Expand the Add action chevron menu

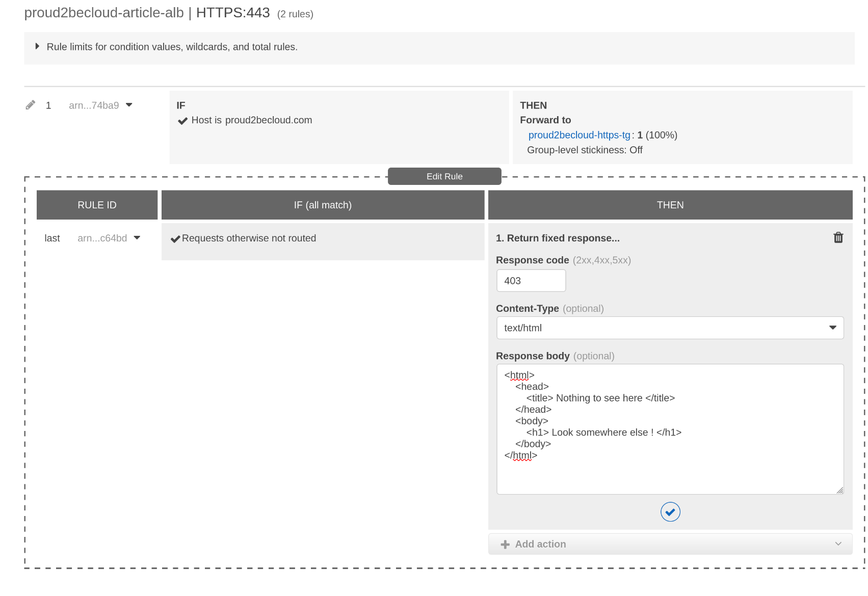(838, 544)
